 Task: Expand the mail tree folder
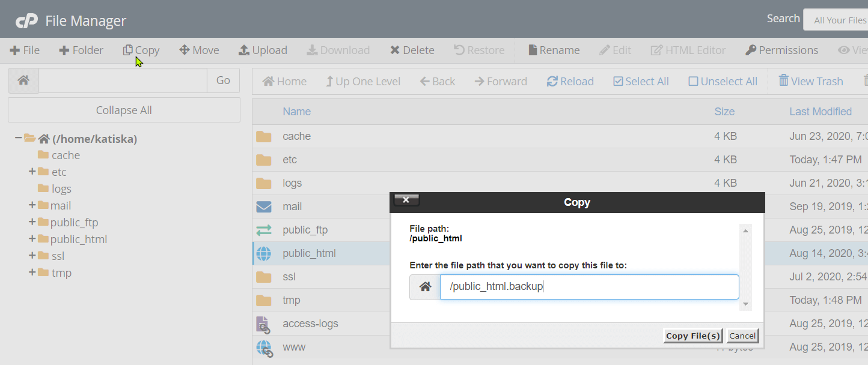click(32, 205)
